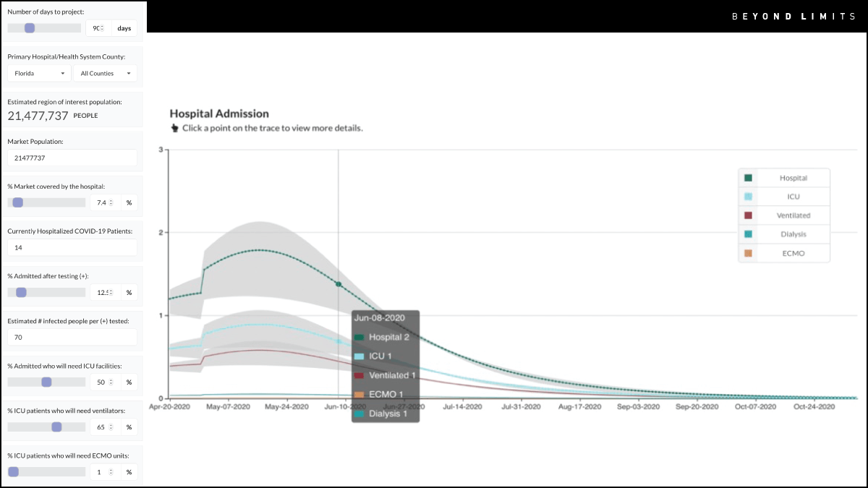Viewport: 868px width, 488px height.
Task: Adjust the ECMO units percentage slider
Action: pos(46,471)
